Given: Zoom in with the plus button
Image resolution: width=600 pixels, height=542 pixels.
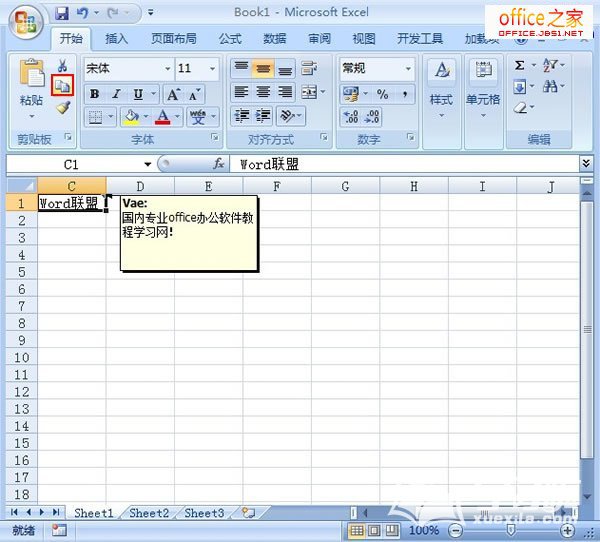Looking at the screenshot, I should (x=567, y=531).
